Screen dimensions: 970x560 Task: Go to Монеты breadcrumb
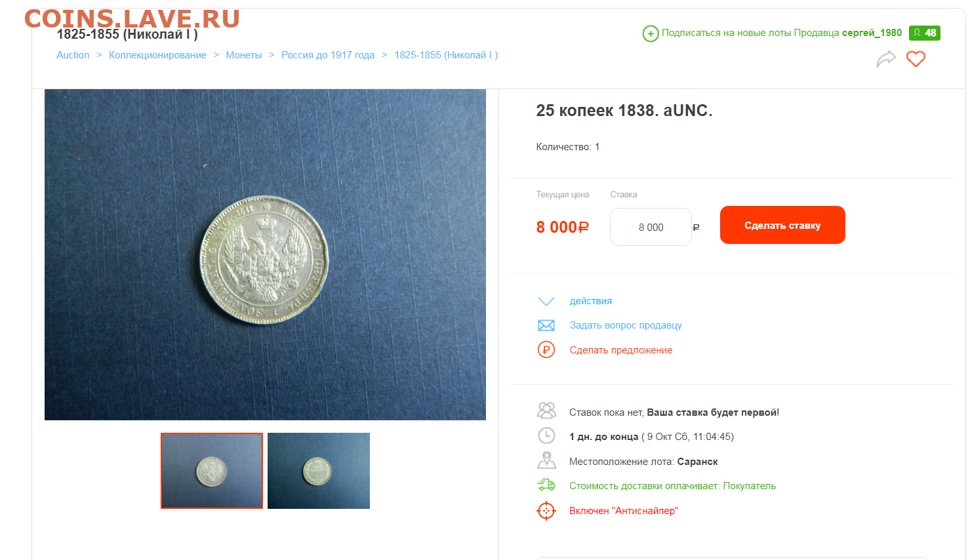[244, 55]
